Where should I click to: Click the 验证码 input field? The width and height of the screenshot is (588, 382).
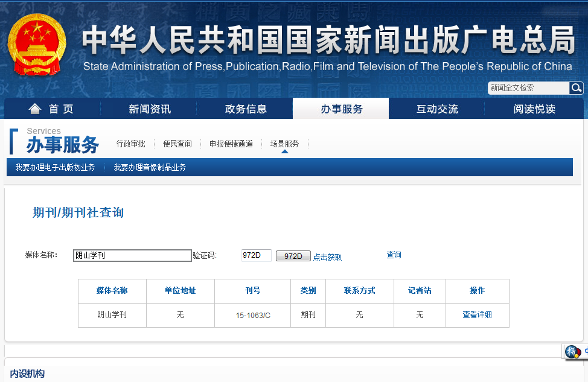point(257,255)
